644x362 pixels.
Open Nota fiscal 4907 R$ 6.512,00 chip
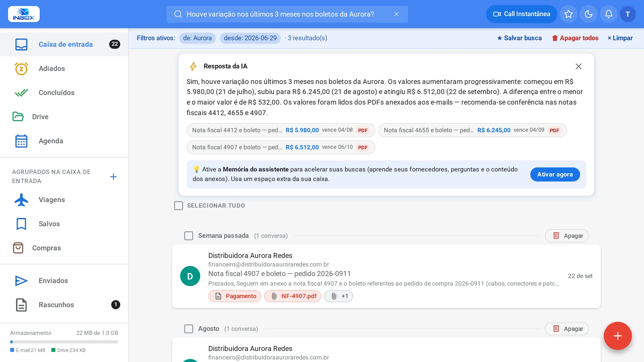click(281, 147)
